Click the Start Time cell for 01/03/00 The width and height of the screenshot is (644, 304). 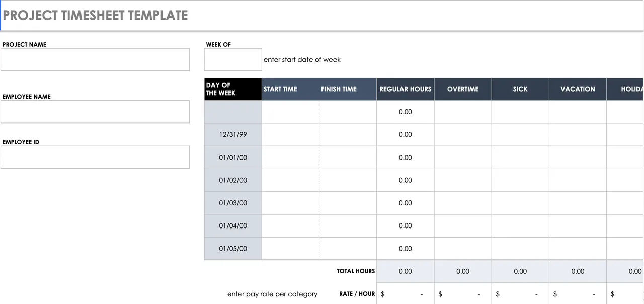coord(290,203)
